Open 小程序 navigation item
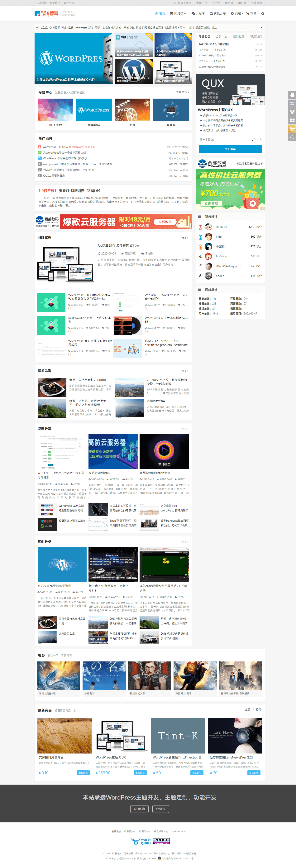Viewport: 296px width, 868px height. 198,13
